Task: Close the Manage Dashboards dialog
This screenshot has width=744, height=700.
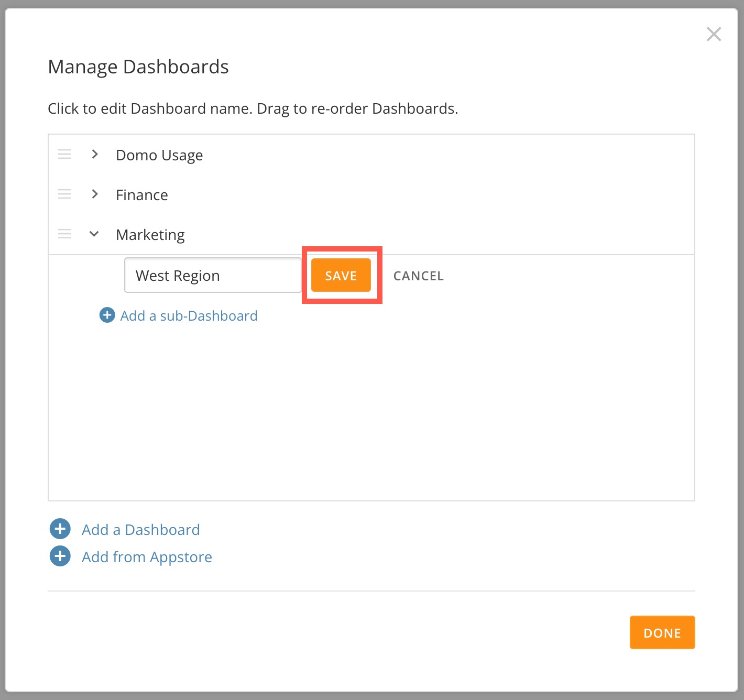Action: tap(713, 34)
